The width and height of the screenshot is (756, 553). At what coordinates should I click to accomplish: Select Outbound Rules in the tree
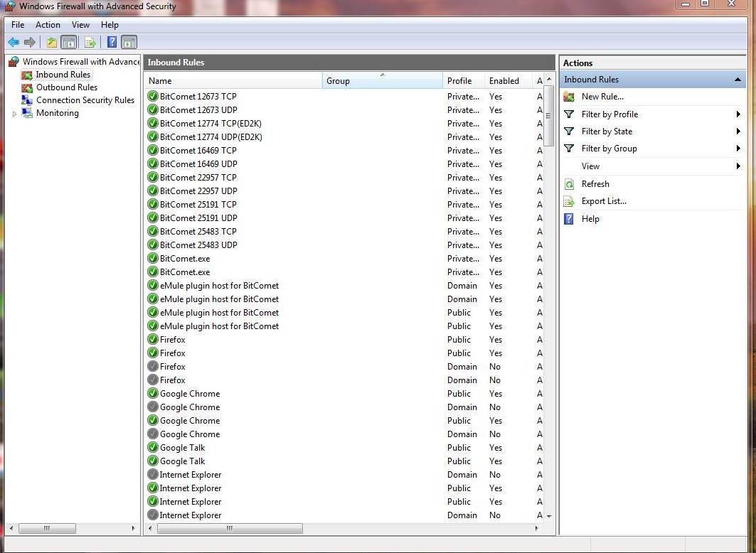tap(67, 87)
